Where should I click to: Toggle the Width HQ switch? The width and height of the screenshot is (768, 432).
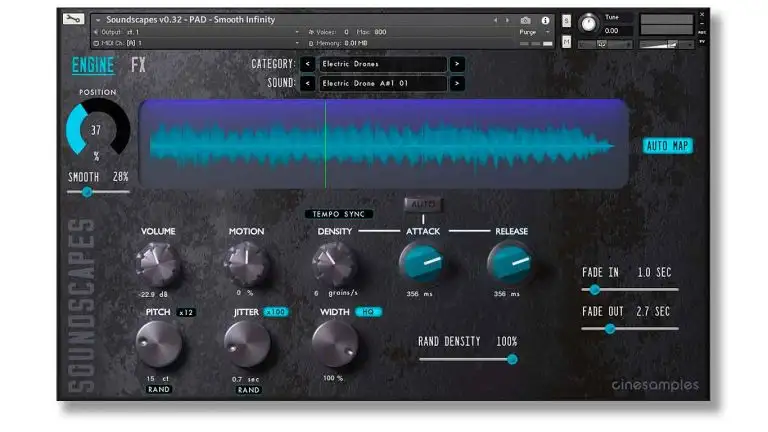point(368,312)
